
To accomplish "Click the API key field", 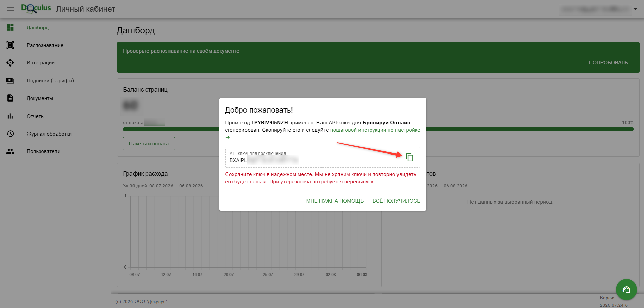I will (x=315, y=157).
